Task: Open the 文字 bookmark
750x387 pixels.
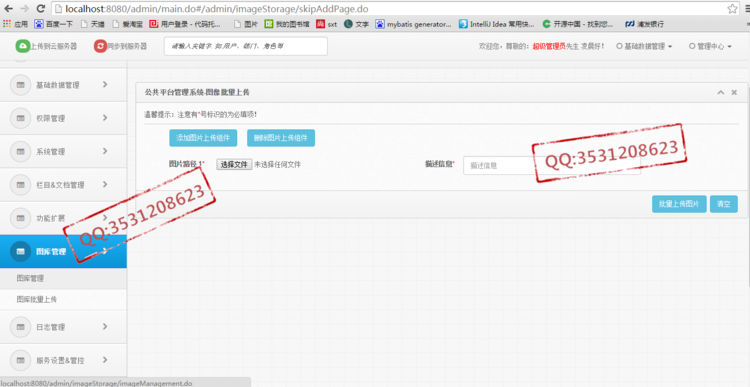Action: point(356,23)
